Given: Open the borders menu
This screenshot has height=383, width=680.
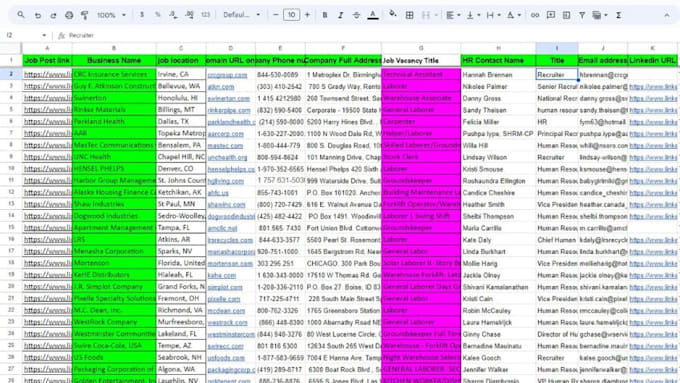Looking at the screenshot, I should tap(409, 15).
